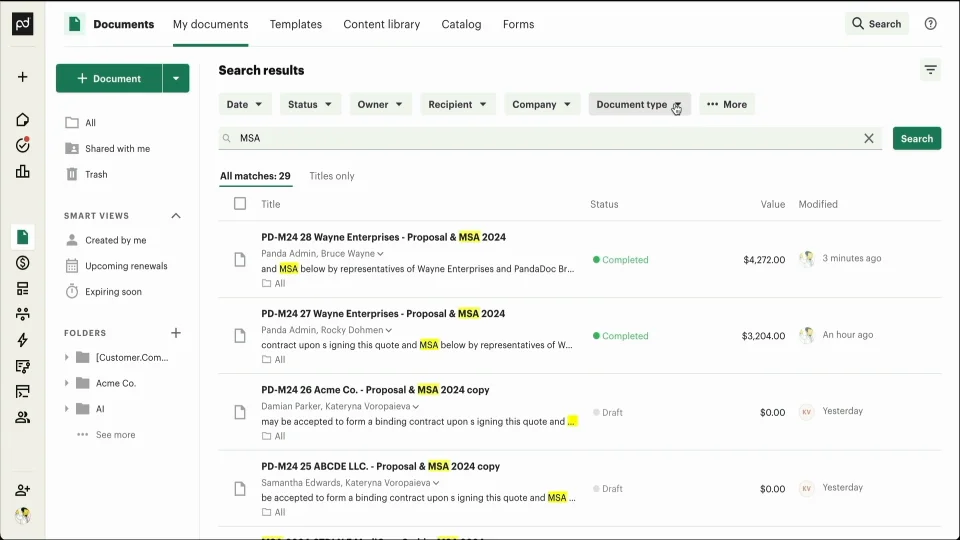Open the automation lightning bolt icon
960x540 pixels.
[23, 340]
